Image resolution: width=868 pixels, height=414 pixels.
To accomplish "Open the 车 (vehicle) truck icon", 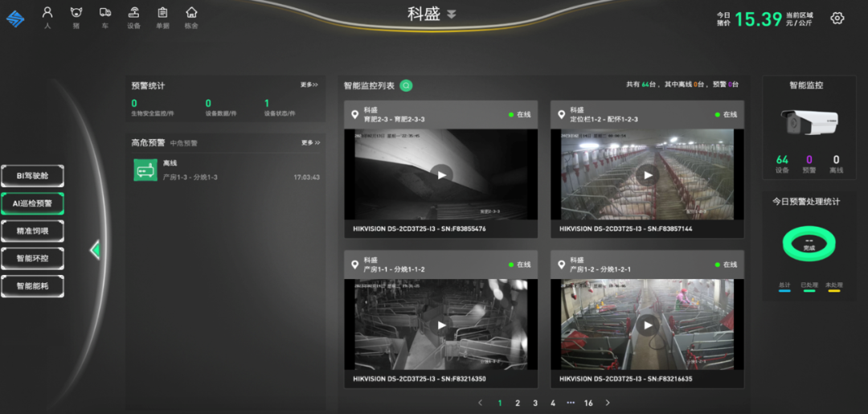I will (x=105, y=17).
